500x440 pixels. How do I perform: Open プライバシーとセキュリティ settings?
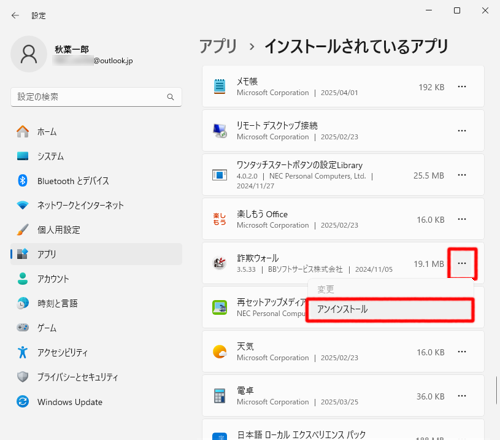96,377
